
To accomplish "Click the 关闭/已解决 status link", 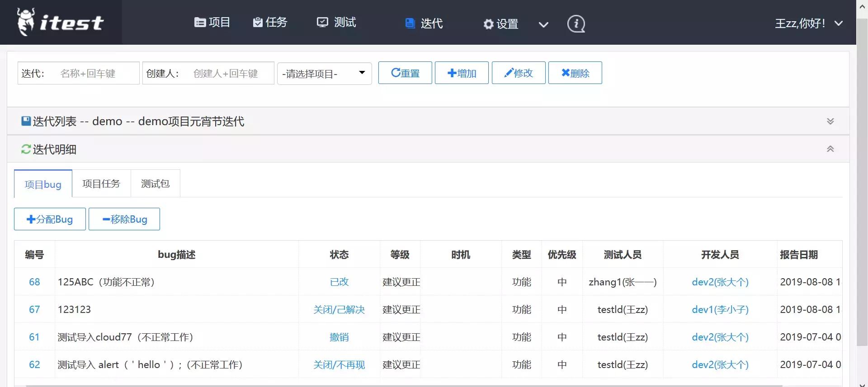I will tap(339, 309).
